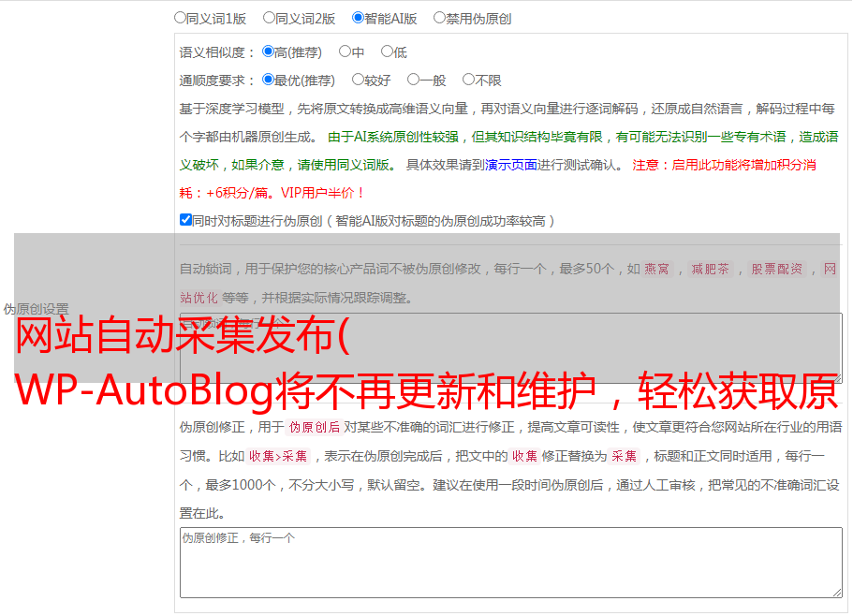Toggle the 同时对标题进行伪原创 checkbox
This screenshot has width=853, height=616.
pyautogui.click(x=185, y=220)
